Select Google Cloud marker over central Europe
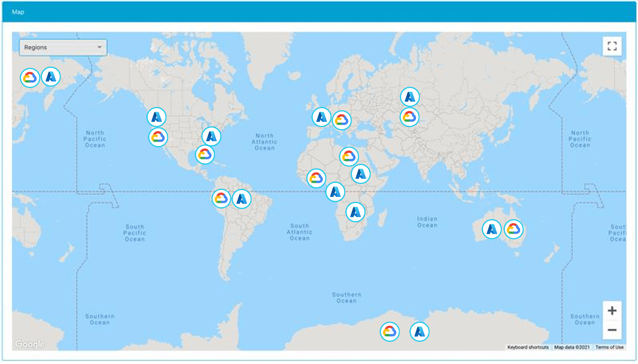 tap(342, 120)
